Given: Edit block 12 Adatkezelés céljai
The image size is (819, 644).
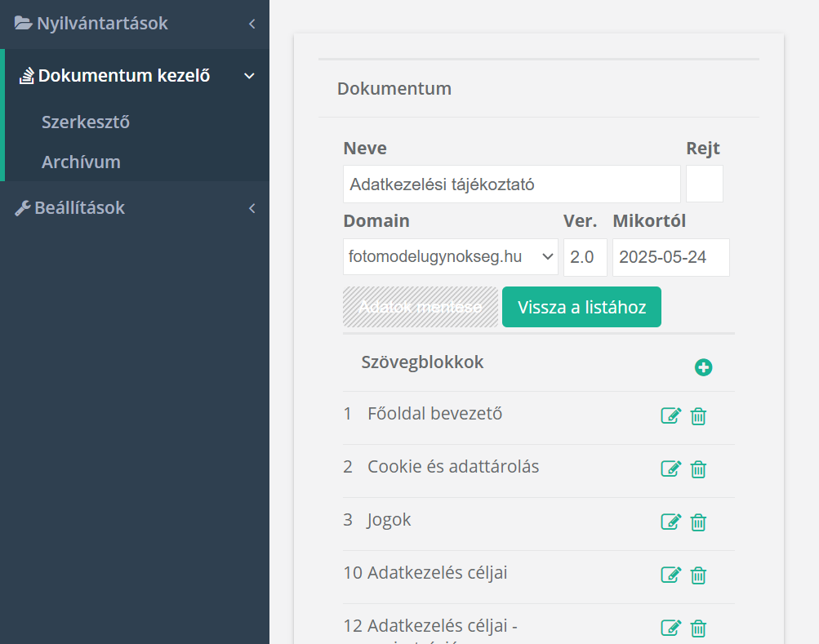Looking at the screenshot, I should (670, 628).
